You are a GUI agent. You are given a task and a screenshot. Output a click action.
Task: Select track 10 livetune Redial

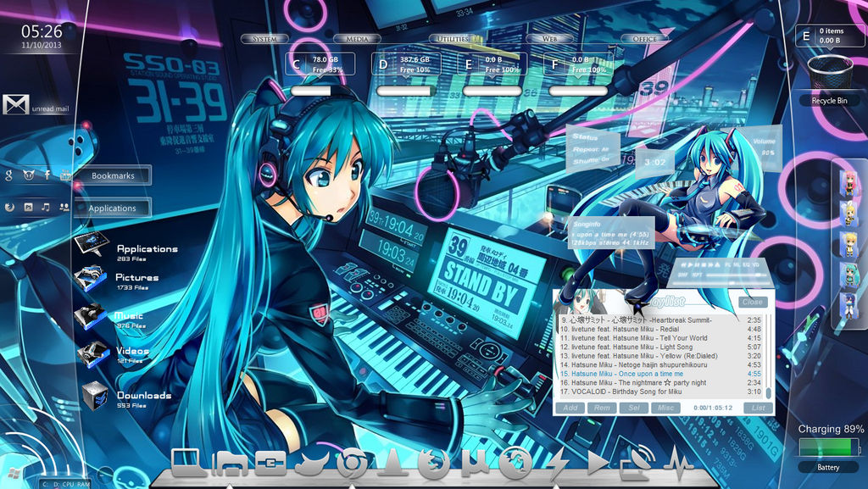659,329
